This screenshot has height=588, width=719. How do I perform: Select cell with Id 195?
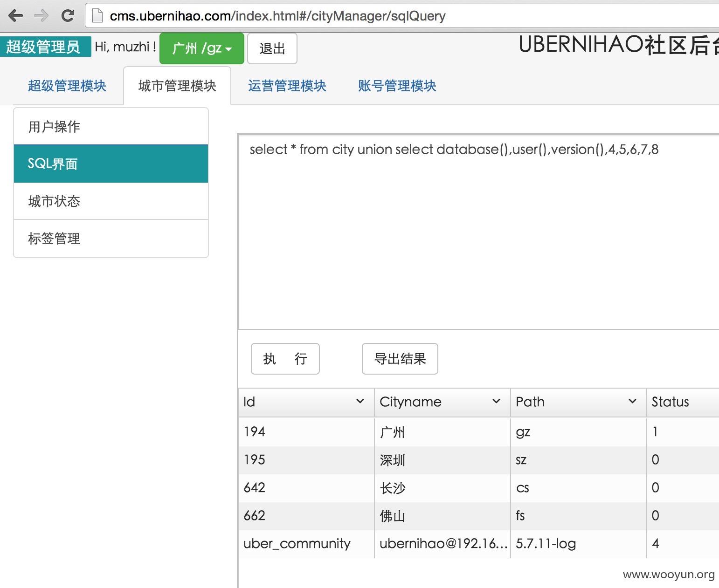pos(306,460)
